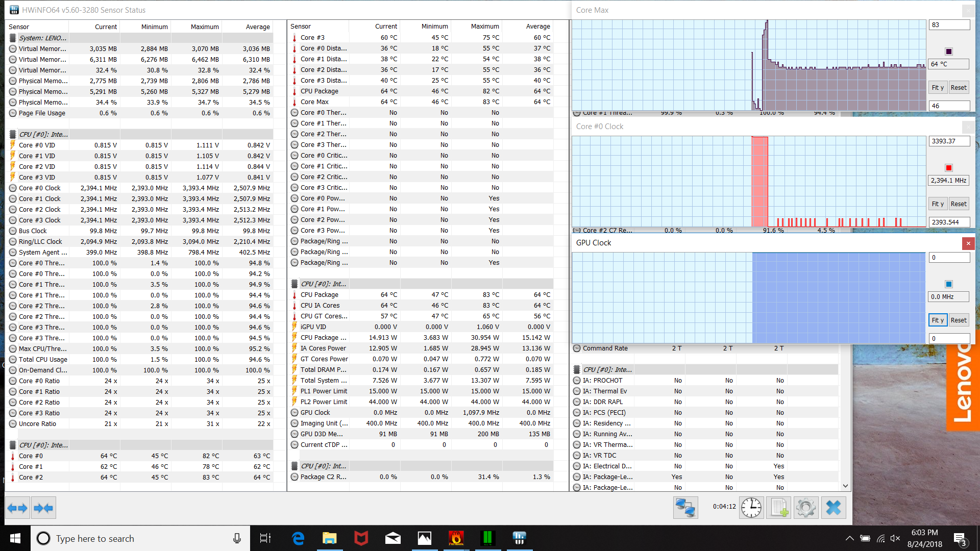Edit the Core Max graph maximum value field

click(949, 25)
